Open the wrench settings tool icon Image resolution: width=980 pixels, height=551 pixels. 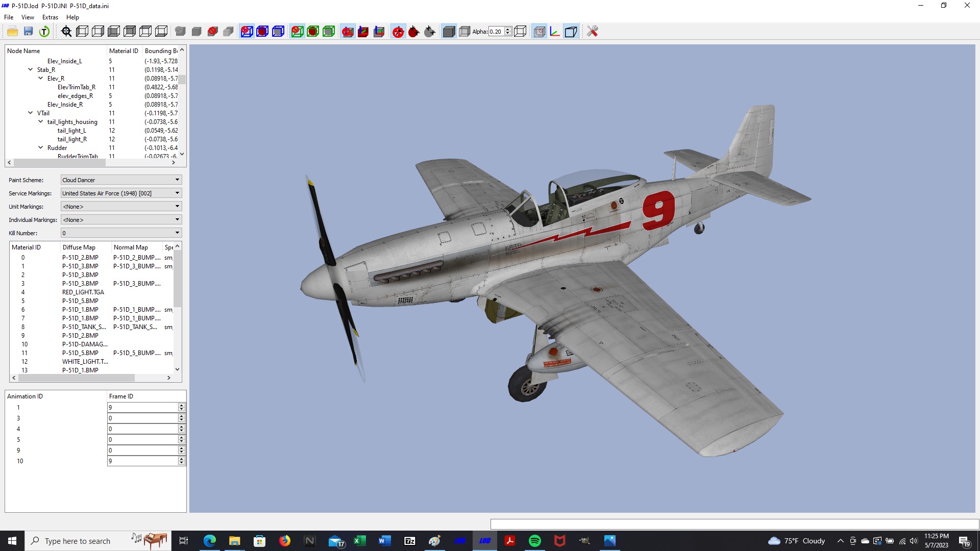coord(592,32)
